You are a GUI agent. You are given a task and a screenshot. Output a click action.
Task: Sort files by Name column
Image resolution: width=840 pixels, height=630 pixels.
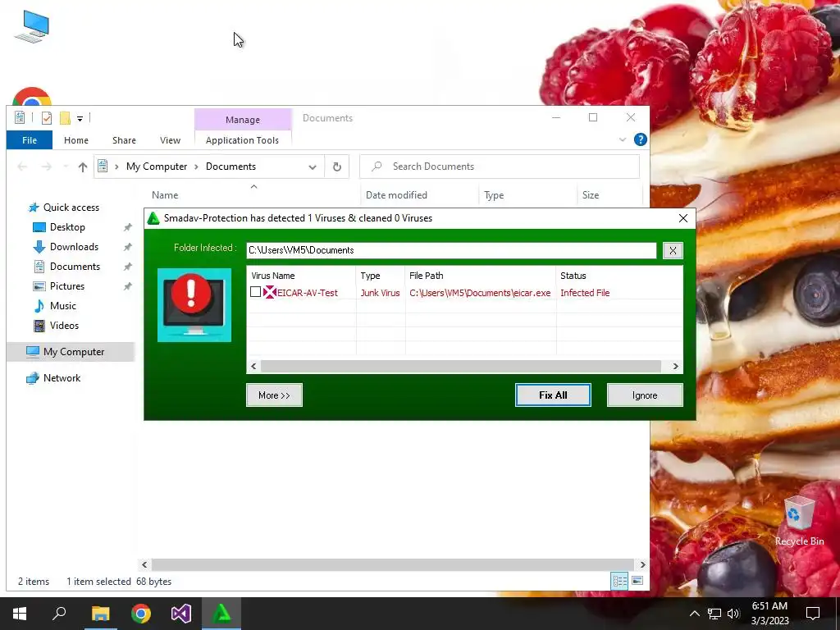(x=165, y=195)
